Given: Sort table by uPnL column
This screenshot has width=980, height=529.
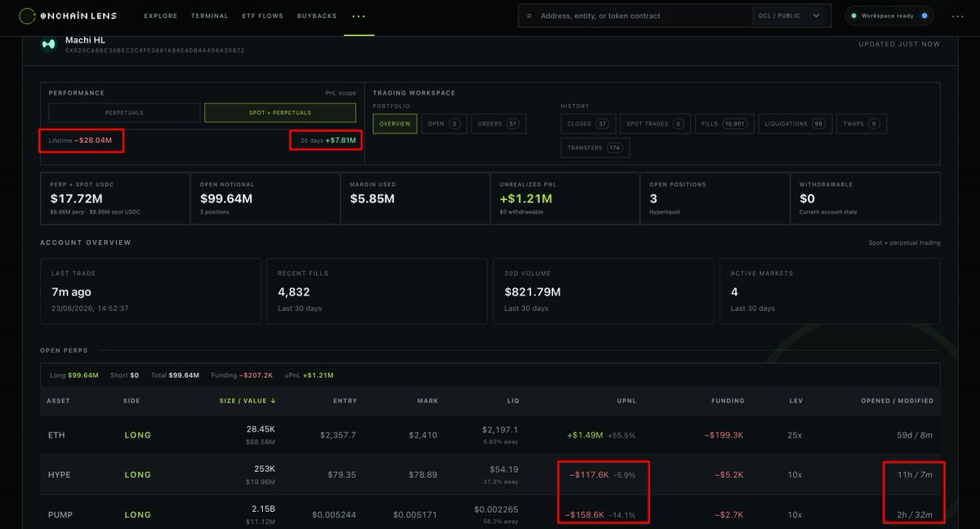Looking at the screenshot, I should (x=625, y=401).
